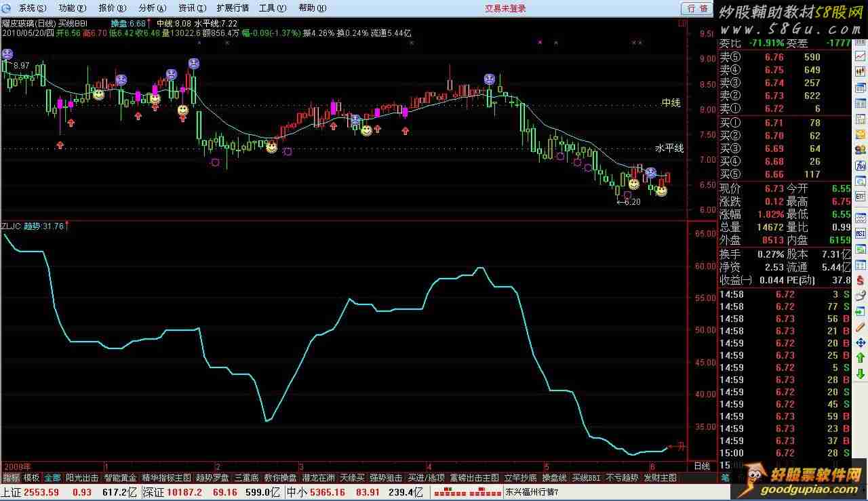This screenshot has width=868, height=501.
Task: Switch to the 模板 tab
Action: (32, 477)
